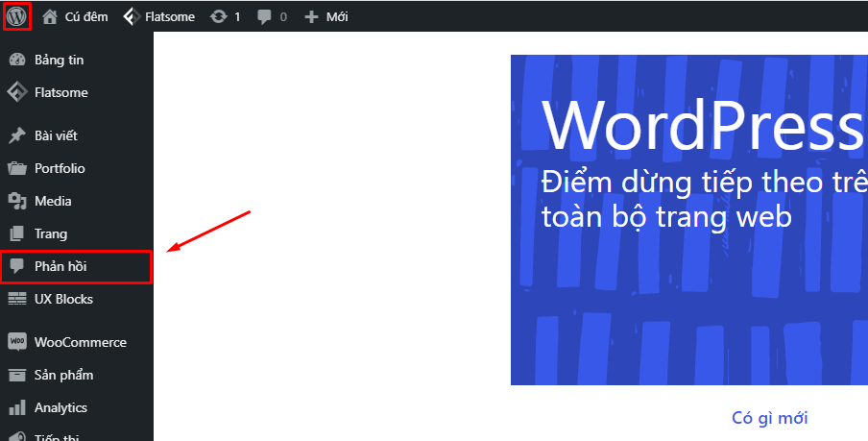Click the plus icon for Mới

click(310, 17)
